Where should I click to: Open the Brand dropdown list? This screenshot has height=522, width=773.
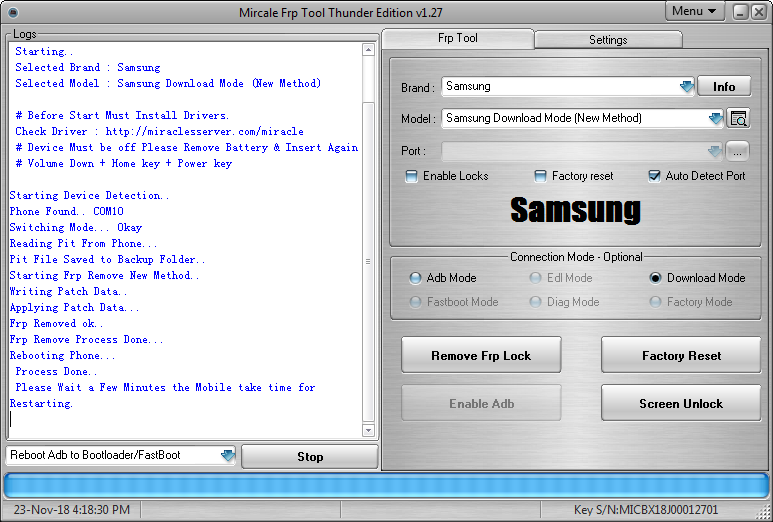pos(686,87)
